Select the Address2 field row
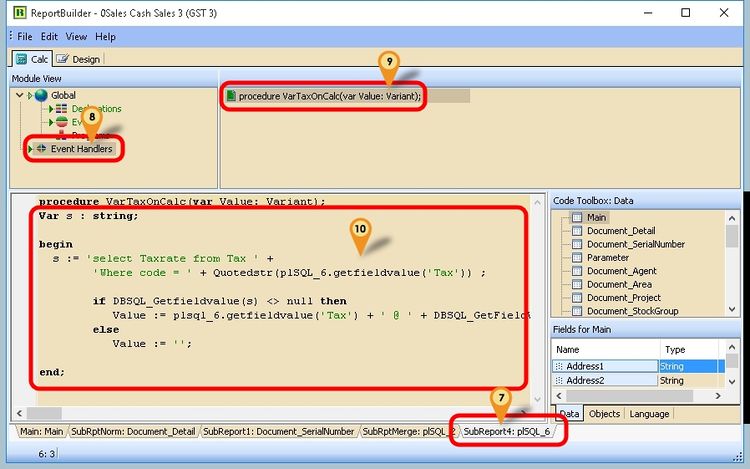The width and height of the screenshot is (750, 469). tap(639, 381)
